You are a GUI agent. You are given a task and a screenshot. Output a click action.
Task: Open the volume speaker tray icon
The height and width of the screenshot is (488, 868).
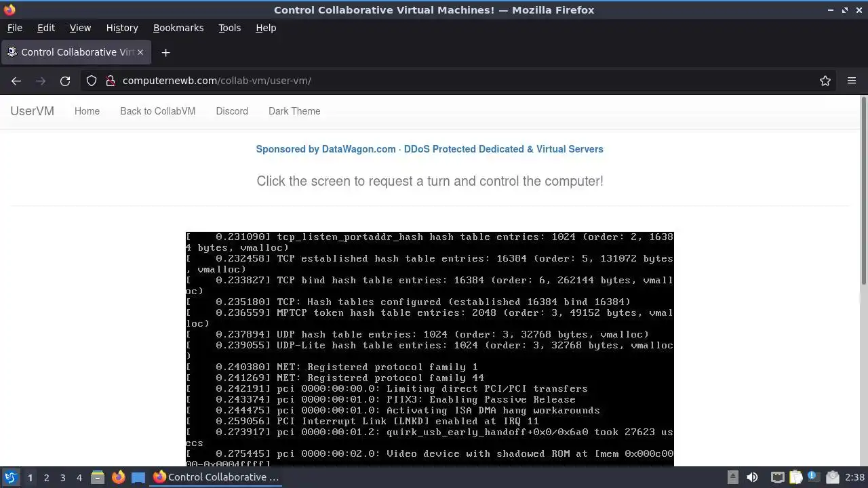[752, 477]
